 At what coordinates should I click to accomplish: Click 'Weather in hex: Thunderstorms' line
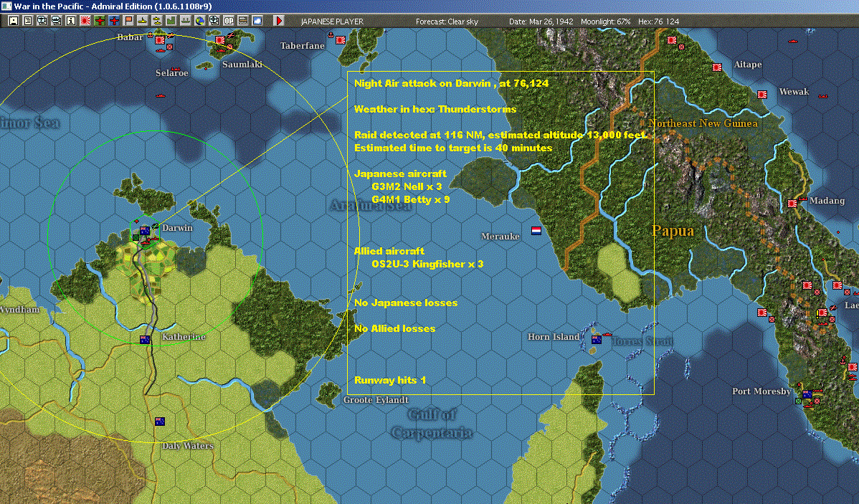[435, 109]
